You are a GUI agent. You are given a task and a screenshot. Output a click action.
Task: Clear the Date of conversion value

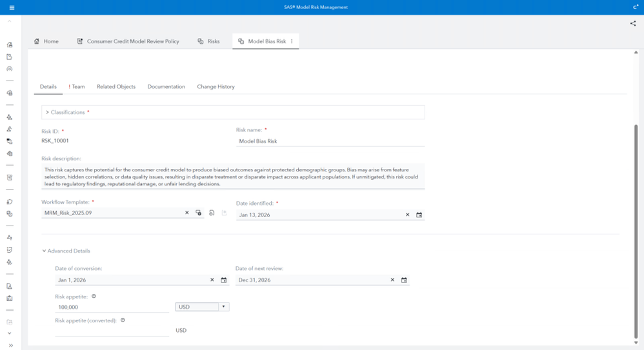click(x=212, y=280)
